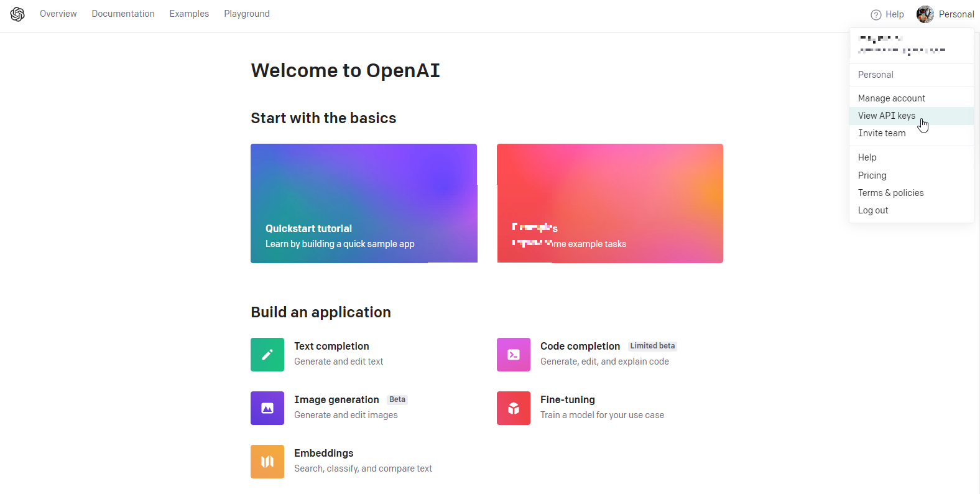Open the Text completion link
The image size is (980, 494).
[331, 346]
